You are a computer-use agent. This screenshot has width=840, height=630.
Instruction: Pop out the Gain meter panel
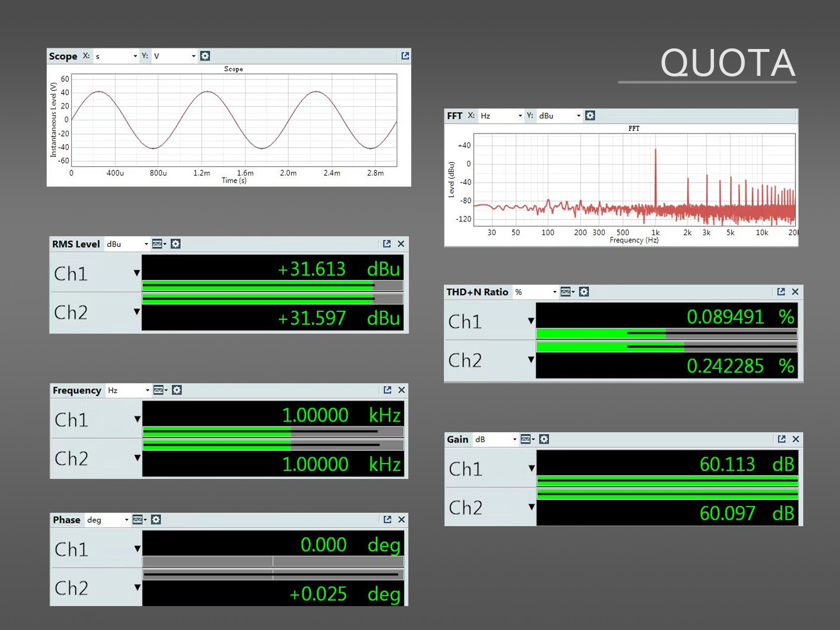pyautogui.click(x=781, y=439)
